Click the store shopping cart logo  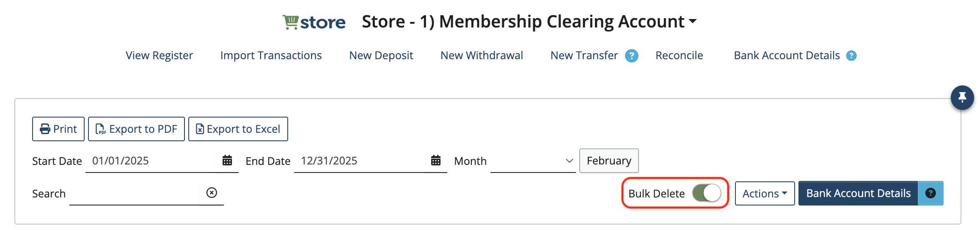click(x=314, y=22)
